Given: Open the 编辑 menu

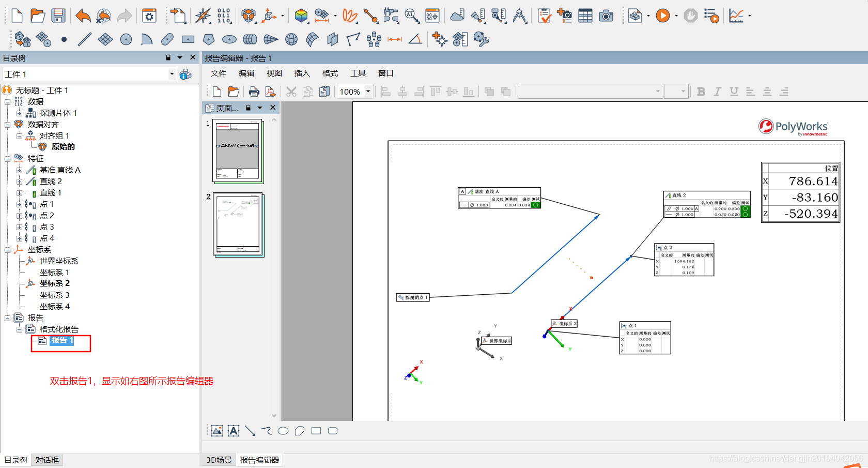Looking at the screenshot, I should tap(246, 73).
